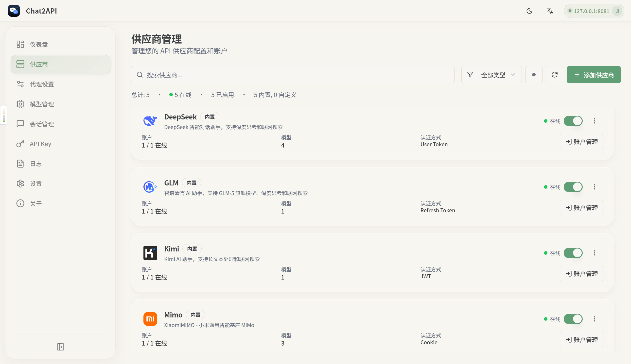This screenshot has width=631, height=364.
Task: Refresh the provider list
Action: coord(554,75)
